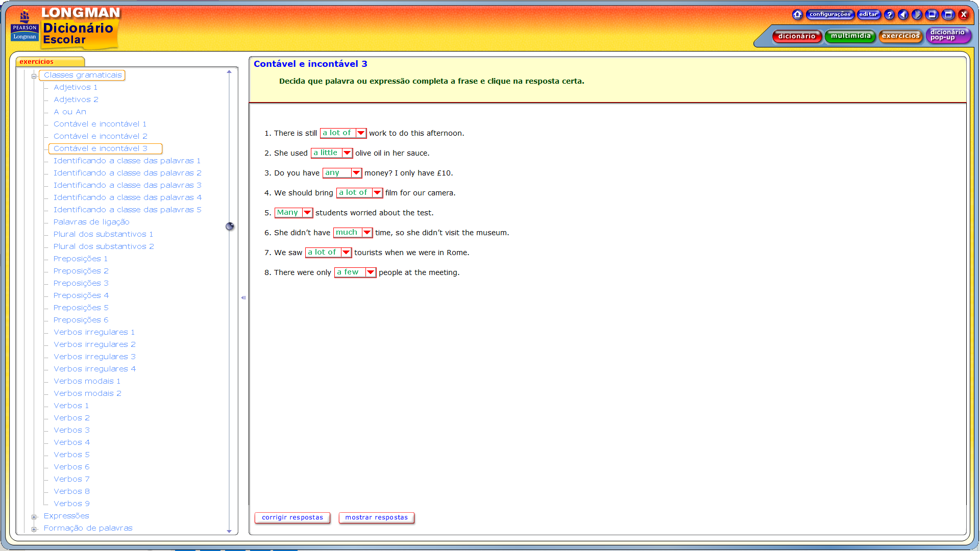Switch to the multimídia section
The width and height of the screenshot is (980, 551).
click(850, 36)
